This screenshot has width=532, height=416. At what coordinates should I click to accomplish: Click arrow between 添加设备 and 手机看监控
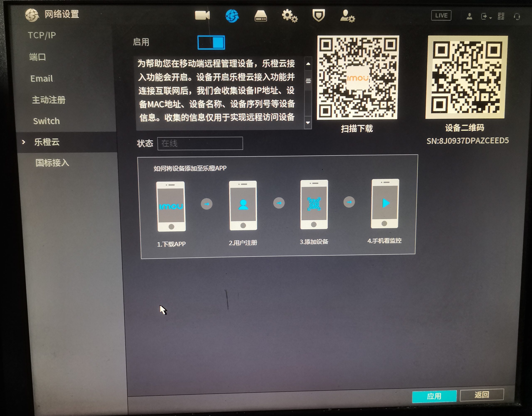(x=349, y=202)
